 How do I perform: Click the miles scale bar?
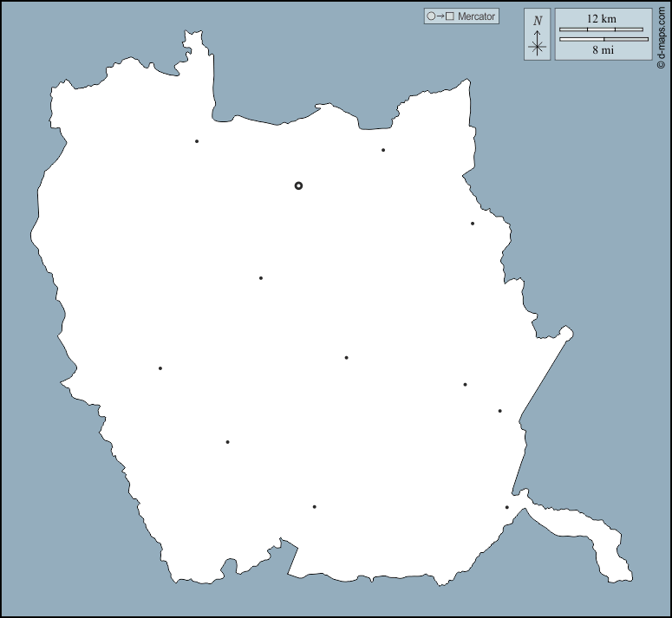coord(603,39)
